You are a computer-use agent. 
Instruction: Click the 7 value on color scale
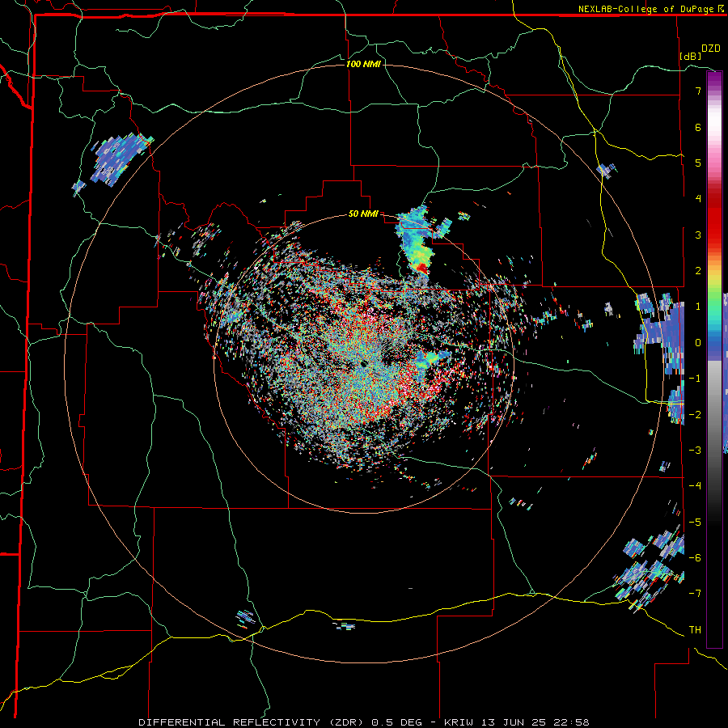tap(698, 91)
